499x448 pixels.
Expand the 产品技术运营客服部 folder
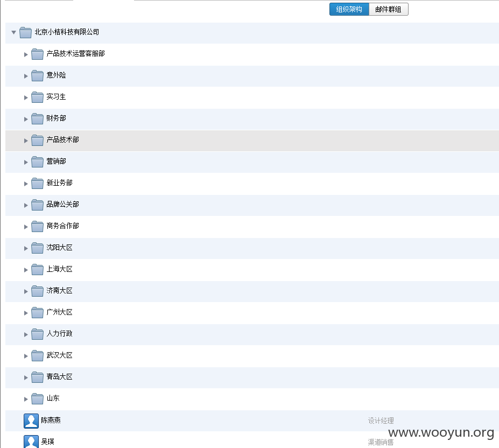tap(26, 54)
